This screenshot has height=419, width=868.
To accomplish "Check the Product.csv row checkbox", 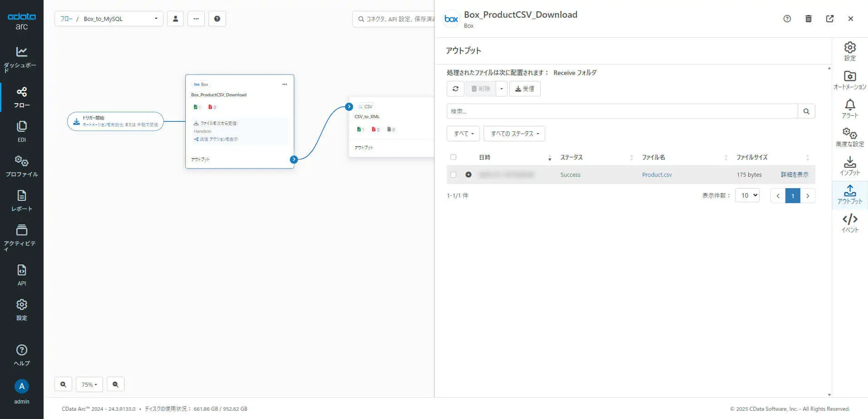I will pyautogui.click(x=453, y=175).
